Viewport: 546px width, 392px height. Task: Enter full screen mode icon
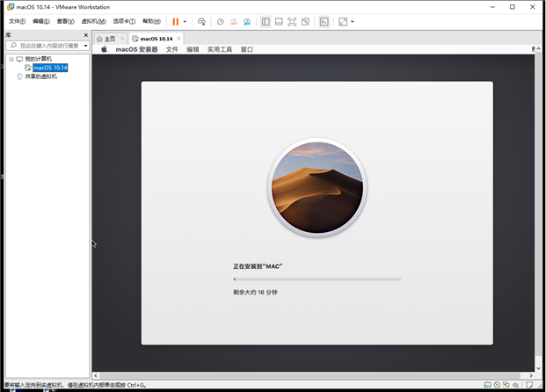pyautogui.click(x=292, y=22)
